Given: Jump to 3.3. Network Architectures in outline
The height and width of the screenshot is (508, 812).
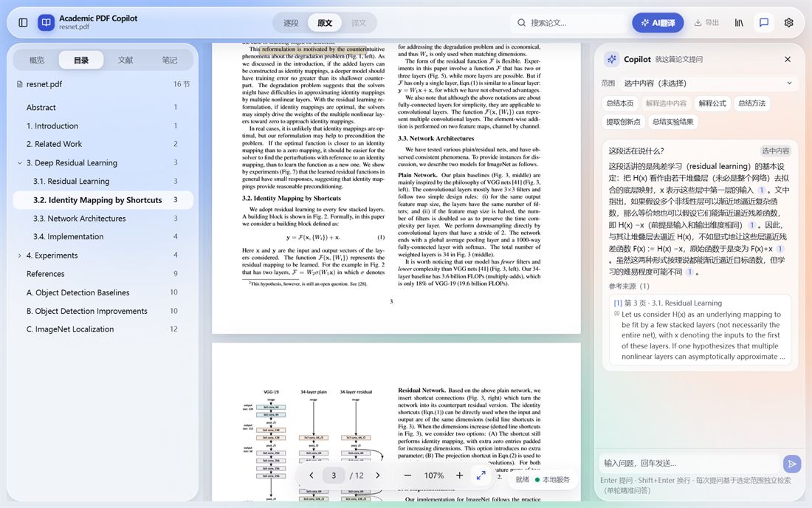Looking at the screenshot, I should point(103,219).
